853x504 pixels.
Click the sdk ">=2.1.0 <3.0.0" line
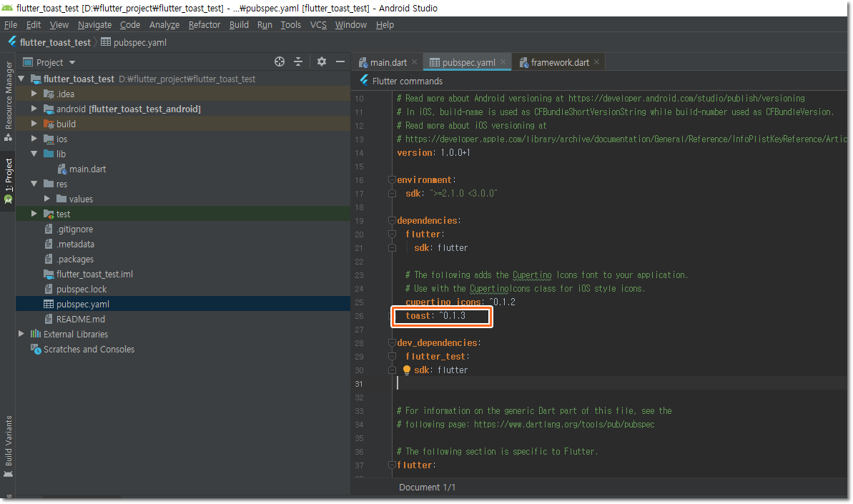451,193
